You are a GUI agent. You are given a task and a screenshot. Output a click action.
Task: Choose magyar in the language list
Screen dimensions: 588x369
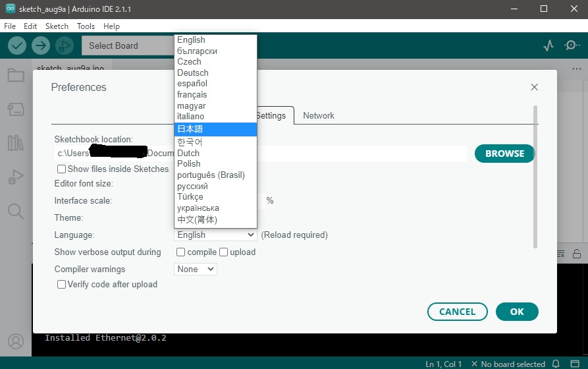pos(215,106)
